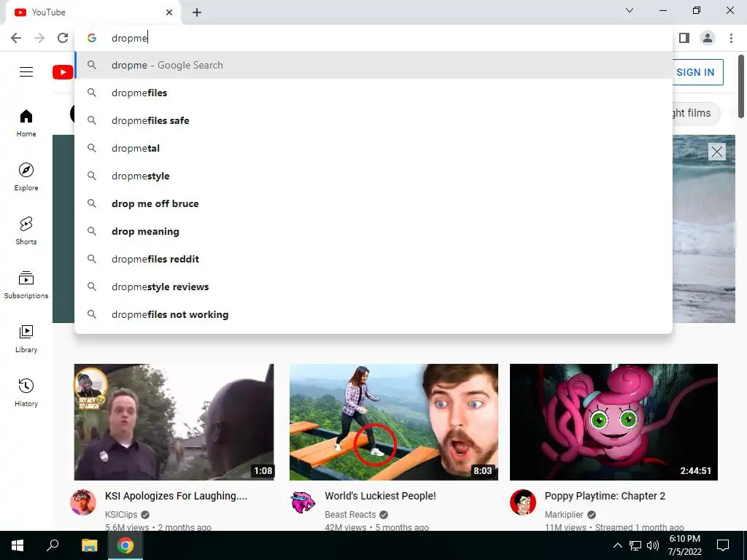Click the Beast Reacts channel avatar
This screenshot has height=560, width=747.
(x=303, y=502)
